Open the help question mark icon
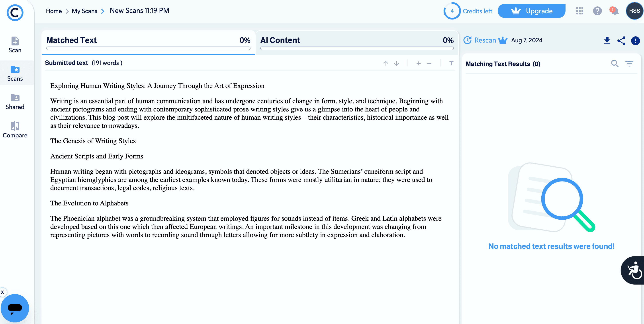 [x=597, y=11]
